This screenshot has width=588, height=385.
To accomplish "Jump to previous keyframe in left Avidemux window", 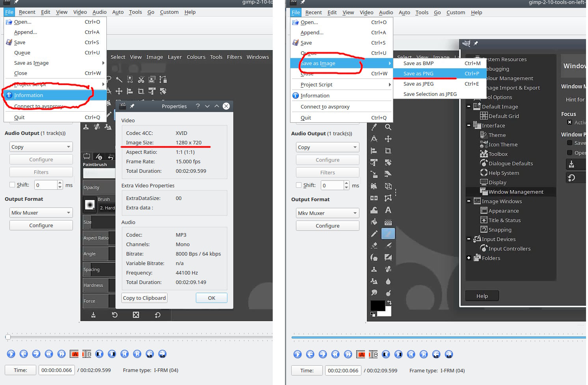I will [49, 354].
